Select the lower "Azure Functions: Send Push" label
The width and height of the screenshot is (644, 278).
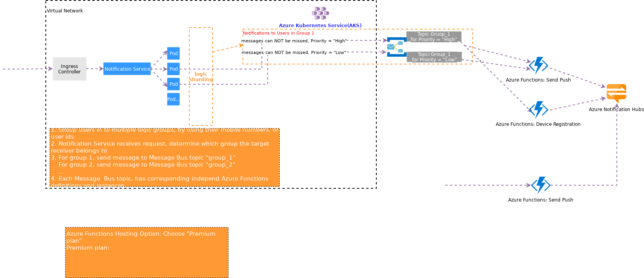pos(541,200)
